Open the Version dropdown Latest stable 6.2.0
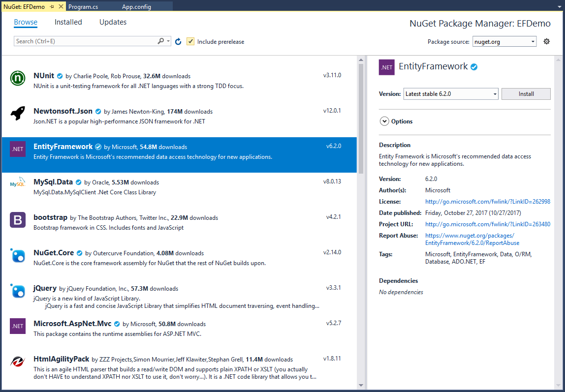The height and width of the screenshot is (392, 565). click(451, 94)
